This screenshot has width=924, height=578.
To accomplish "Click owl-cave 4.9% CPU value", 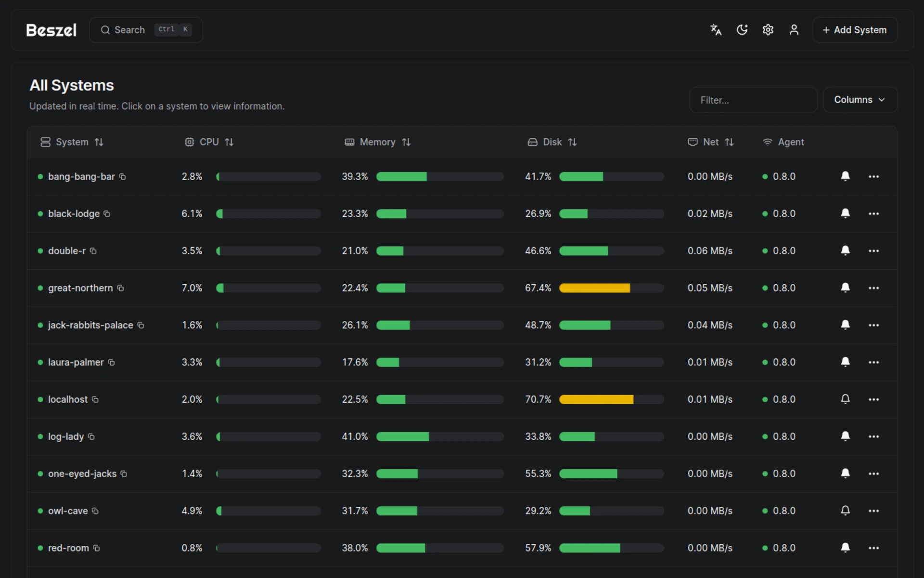I will click(192, 511).
